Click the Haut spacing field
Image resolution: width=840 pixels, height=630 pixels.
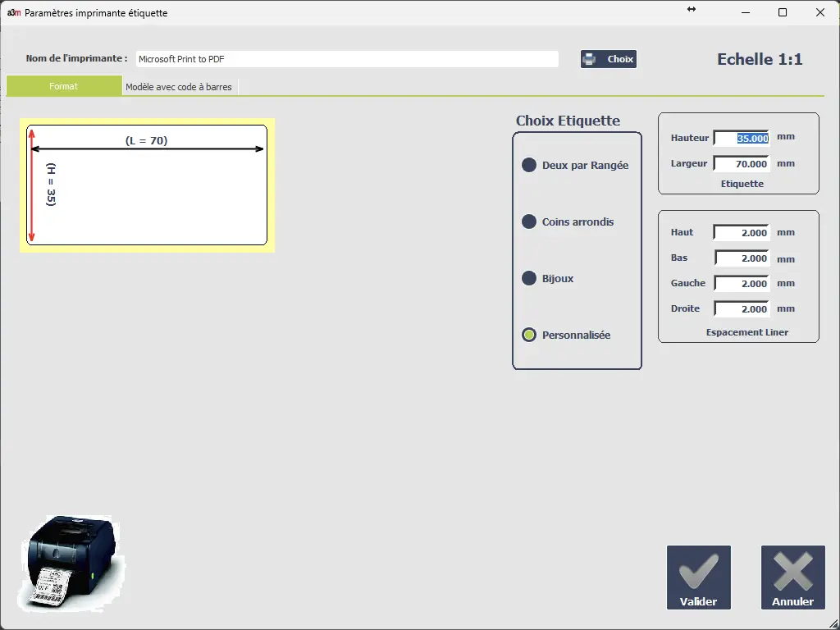(x=742, y=232)
